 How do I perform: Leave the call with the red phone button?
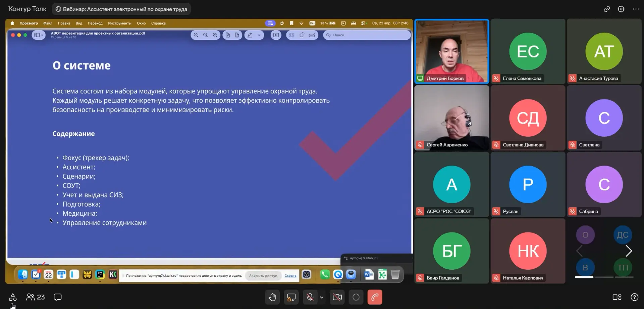pos(375,297)
